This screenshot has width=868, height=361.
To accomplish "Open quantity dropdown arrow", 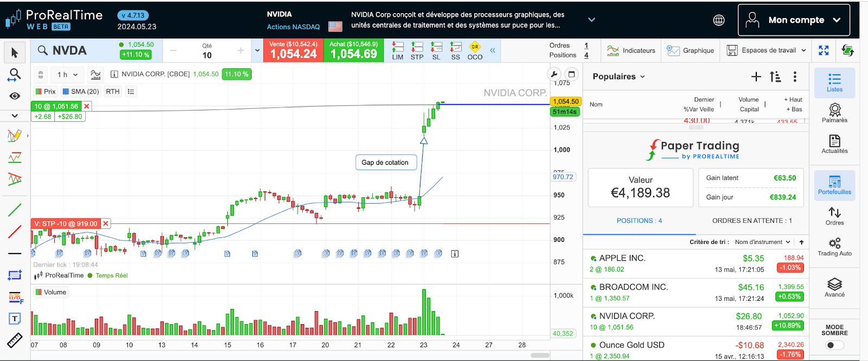I will coord(257,50).
